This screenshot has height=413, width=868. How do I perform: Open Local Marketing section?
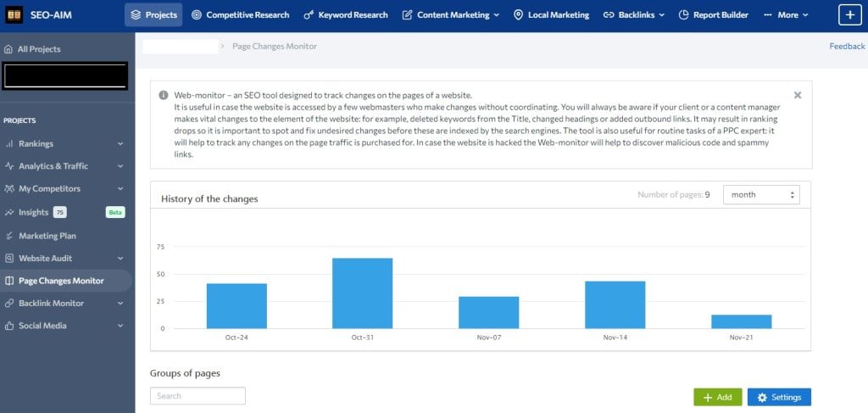pos(551,15)
